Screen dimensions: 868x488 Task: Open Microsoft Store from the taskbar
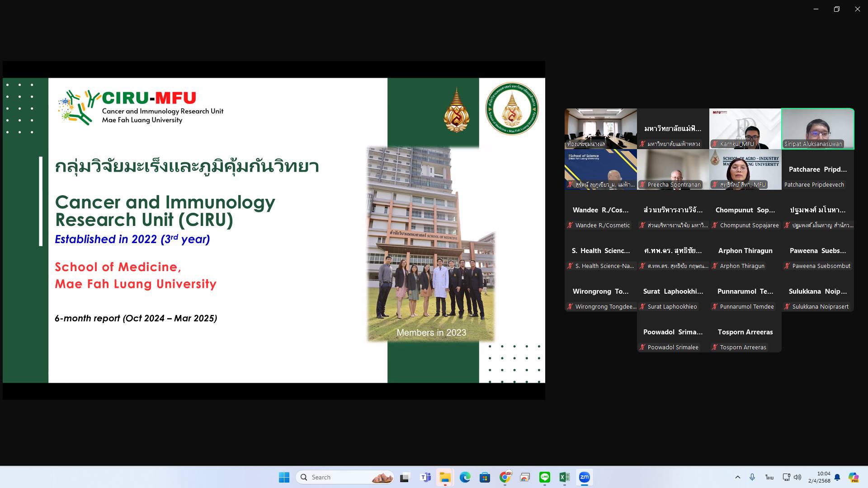click(485, 477)
